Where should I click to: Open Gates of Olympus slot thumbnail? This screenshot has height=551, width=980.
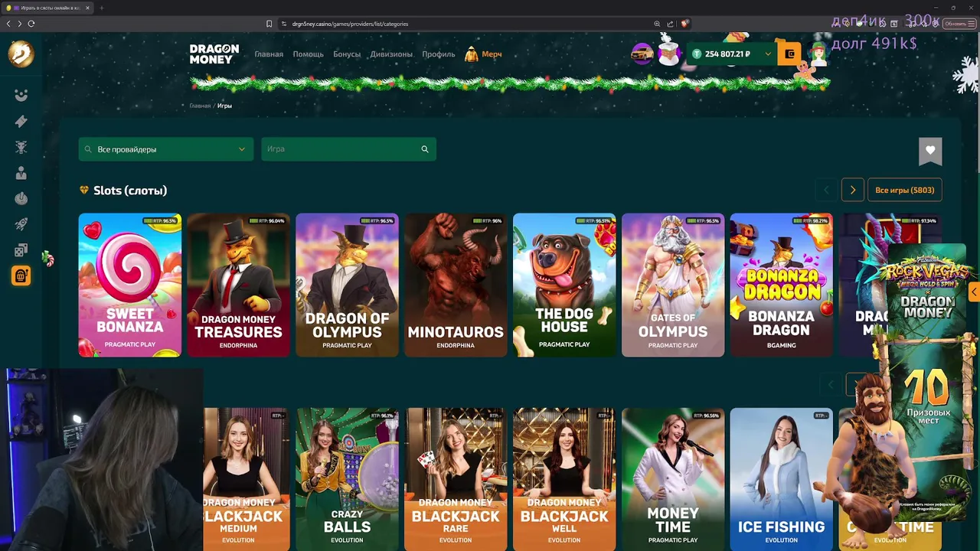(x=673, y=285)
